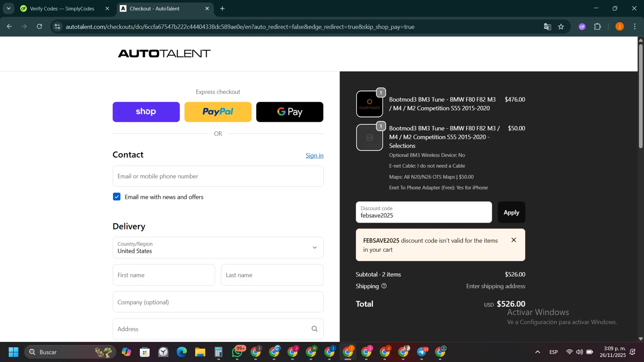Click the First name field

(x=164, y=275)
